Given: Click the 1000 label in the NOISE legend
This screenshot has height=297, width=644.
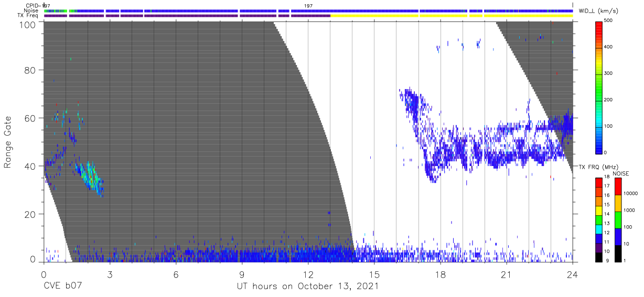Looking at the screenshot, I should click(630, 210).
